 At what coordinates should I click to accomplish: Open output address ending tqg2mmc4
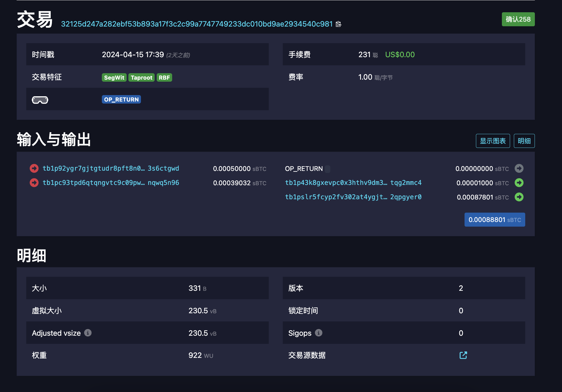(x=353, y=183)
